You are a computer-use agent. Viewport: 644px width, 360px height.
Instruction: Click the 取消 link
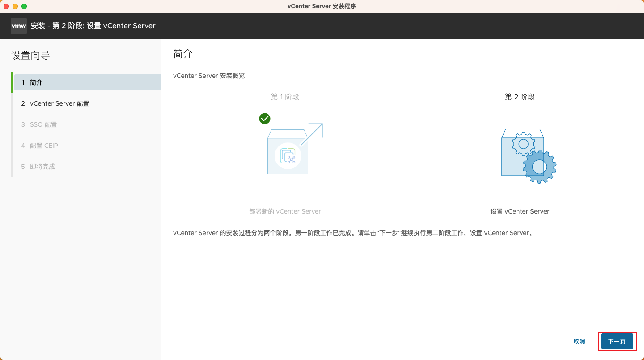tap(579, 341)
